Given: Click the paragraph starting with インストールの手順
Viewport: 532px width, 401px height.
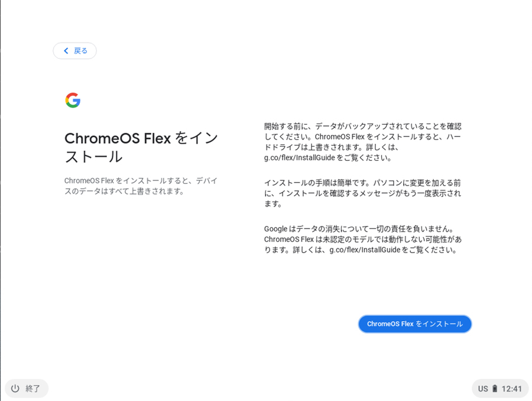Looking at the screenshot, I should tap(362, 193).
